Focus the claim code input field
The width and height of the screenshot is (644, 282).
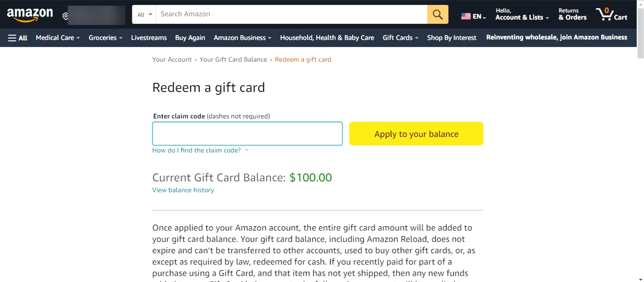247,134
